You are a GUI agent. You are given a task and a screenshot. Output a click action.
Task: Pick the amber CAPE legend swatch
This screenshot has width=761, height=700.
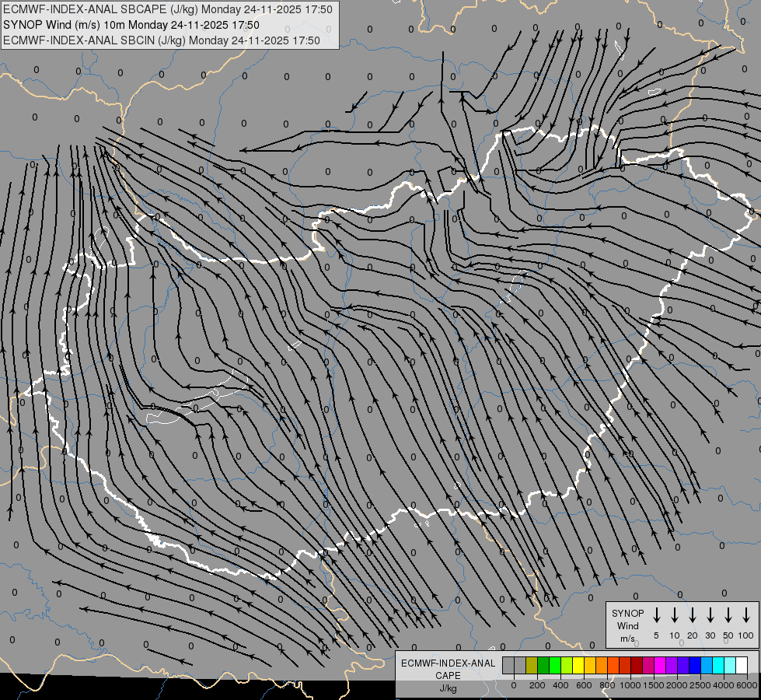[x=590, y=665]
